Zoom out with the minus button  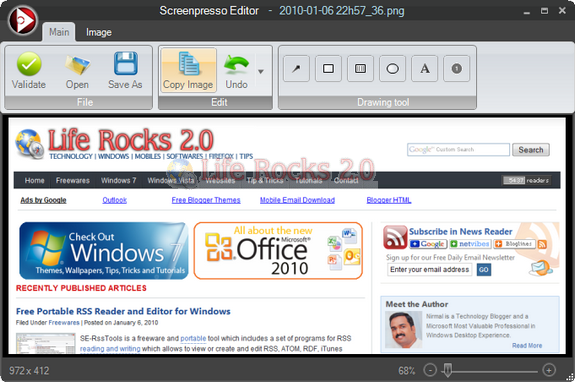430,370
